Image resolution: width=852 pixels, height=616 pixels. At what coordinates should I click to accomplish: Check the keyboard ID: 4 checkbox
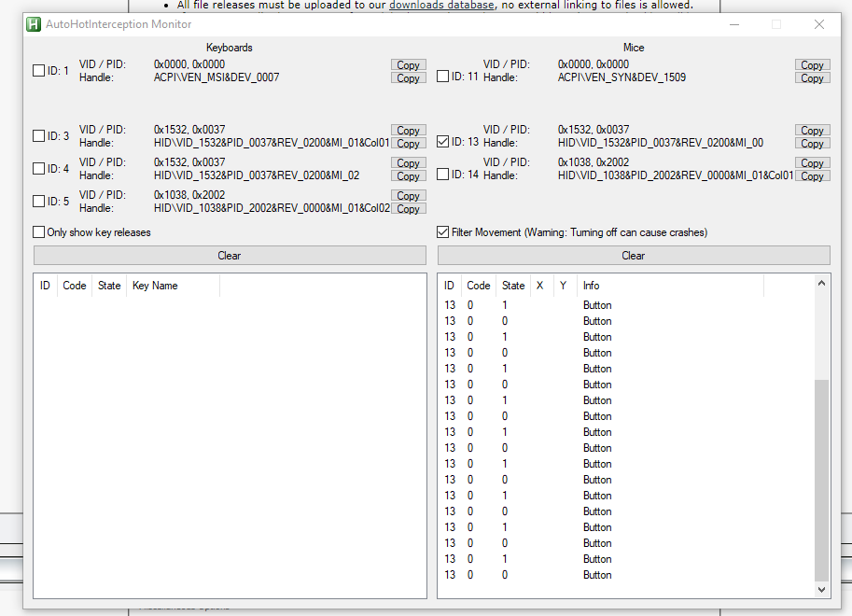[38, 169]
